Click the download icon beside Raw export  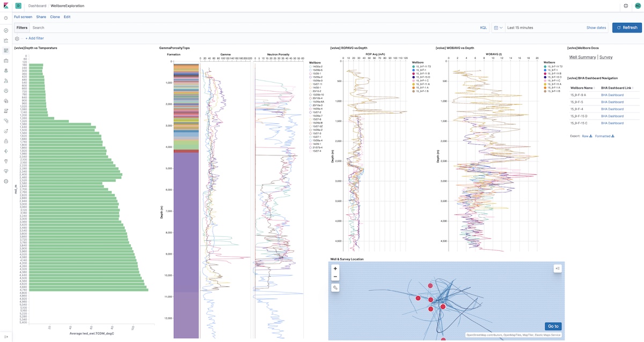click(x=591, y=136)
